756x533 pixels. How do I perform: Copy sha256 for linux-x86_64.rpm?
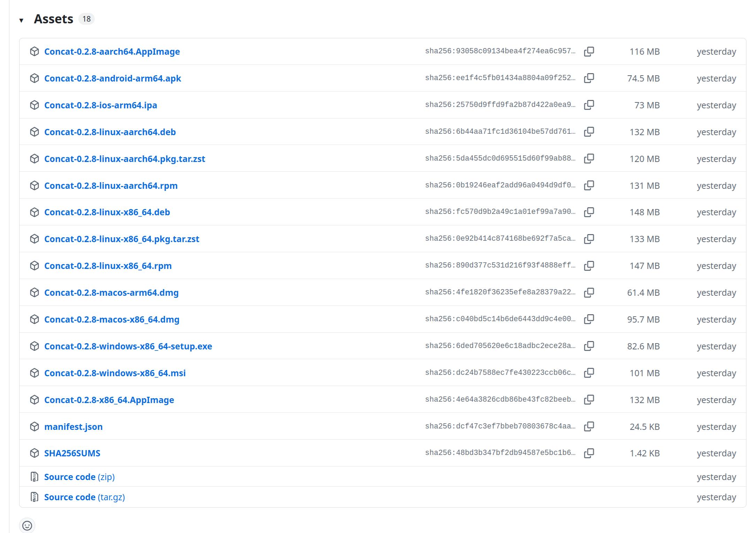pos(589,266)
